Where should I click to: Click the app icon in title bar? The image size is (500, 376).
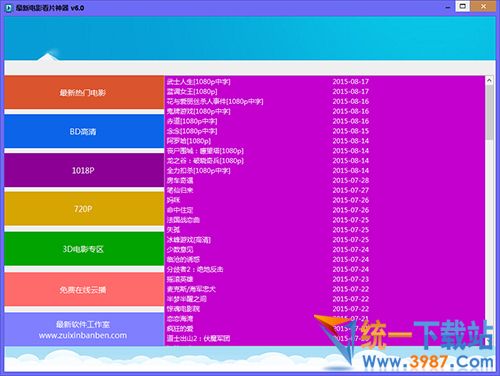tap(8, 7)
